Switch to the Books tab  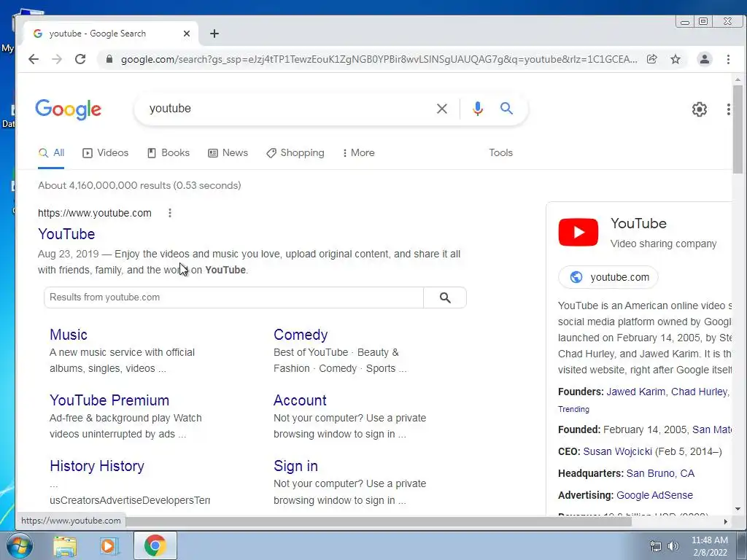(169, 153)
